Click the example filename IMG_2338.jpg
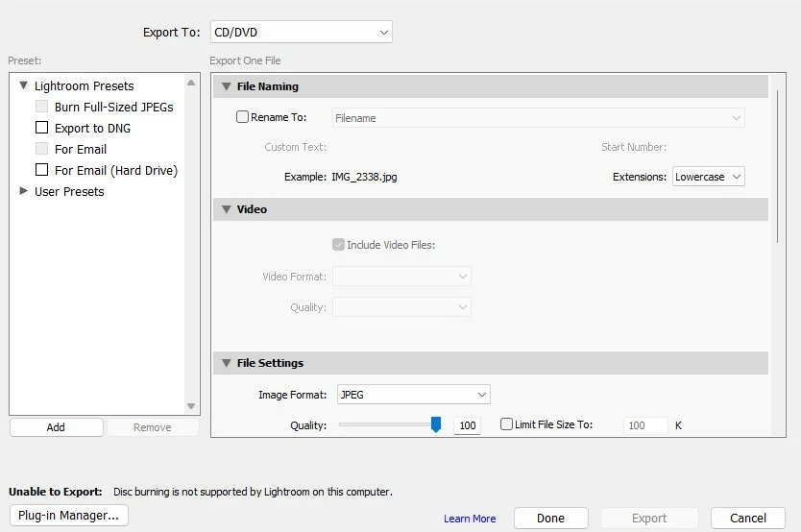Viewport: 801px width, 532px height. point(364,177)
